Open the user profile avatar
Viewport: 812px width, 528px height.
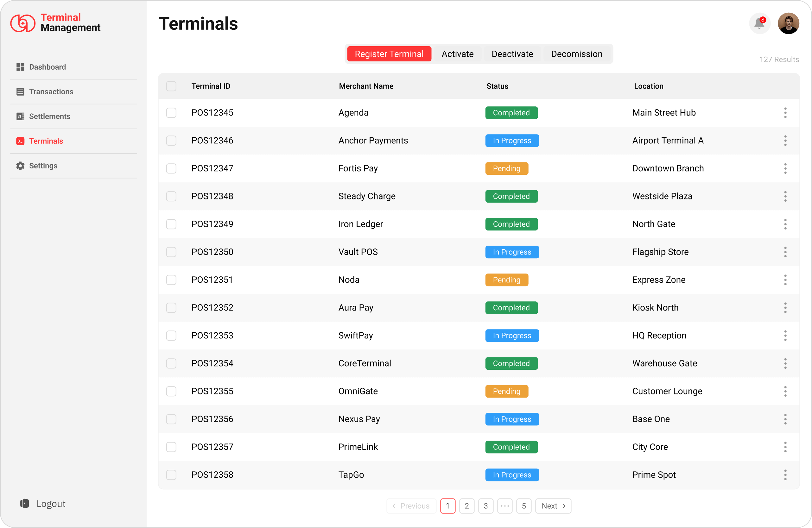click(x=788, y=23)
